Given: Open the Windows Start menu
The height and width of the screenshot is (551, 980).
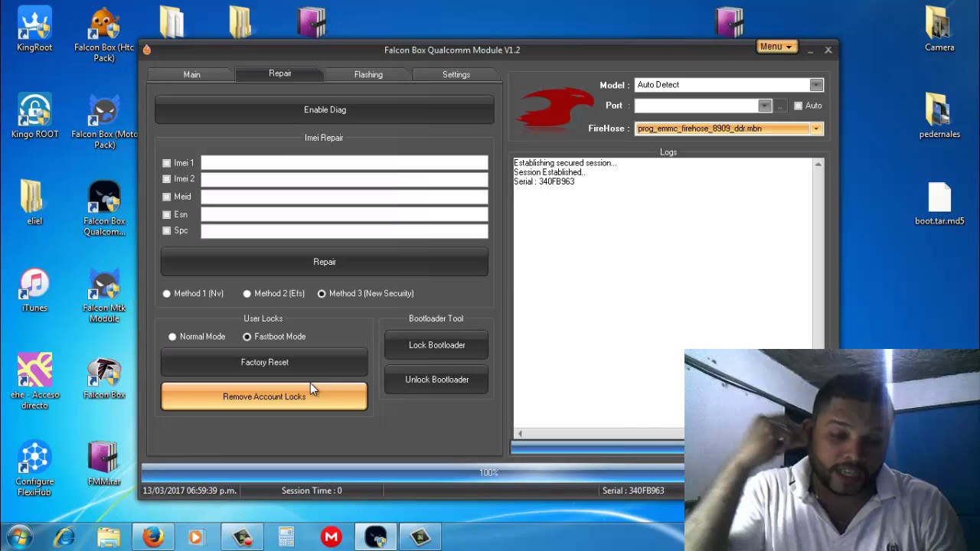Looking at the screenshot, I should click(x=19, y=537).
